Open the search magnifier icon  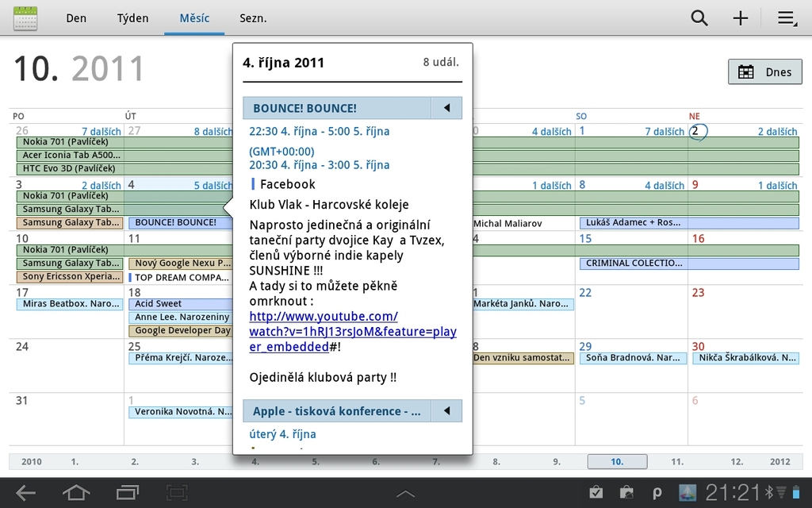[x=699, y=18]
